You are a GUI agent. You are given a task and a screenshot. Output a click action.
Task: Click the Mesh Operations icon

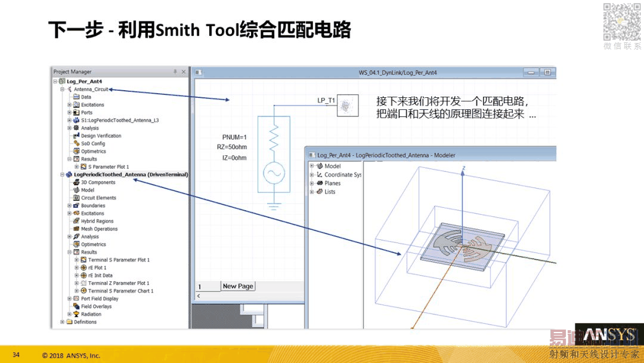[x=76, y=229]
